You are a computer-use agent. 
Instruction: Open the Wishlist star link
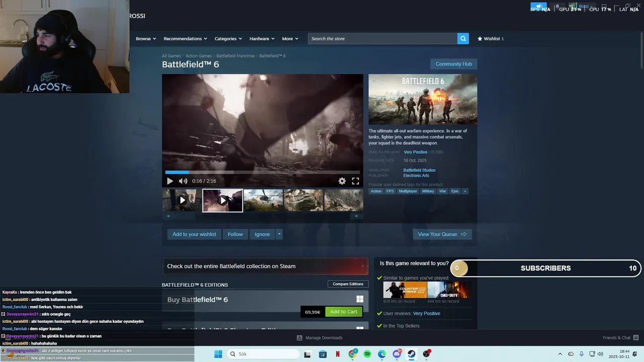[491, 39]
